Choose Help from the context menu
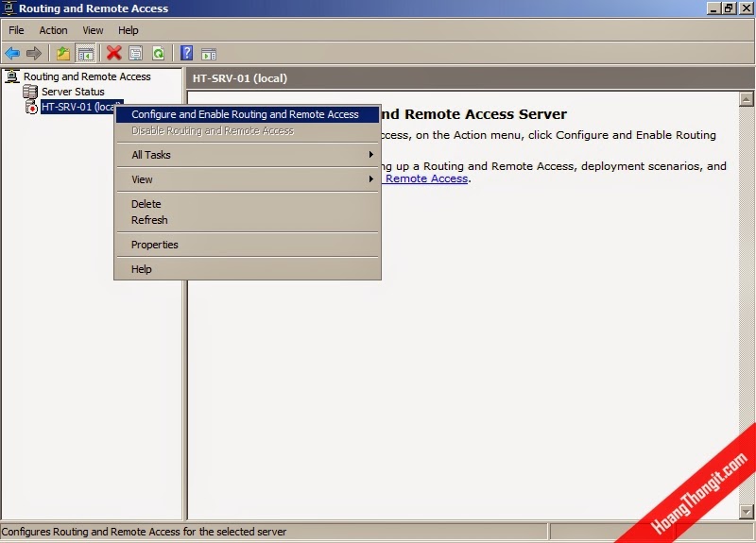Screen dimensions: 756x543 (x=248, y=269)
